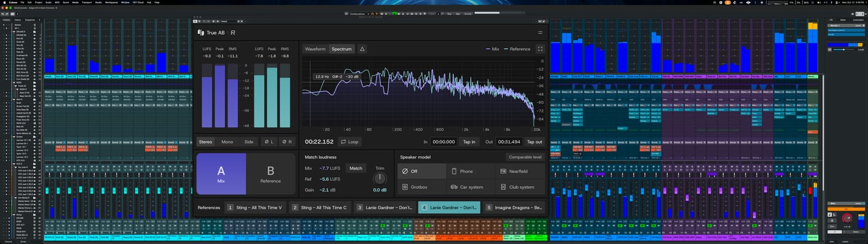Load reference 5 Imagine Dragons

pos(514,207)
